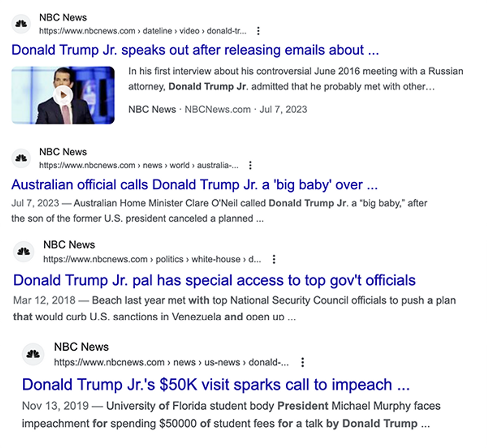Click NBC peacock icon of white-house politics result
487x448 pixels.
[x=24, y=251]
